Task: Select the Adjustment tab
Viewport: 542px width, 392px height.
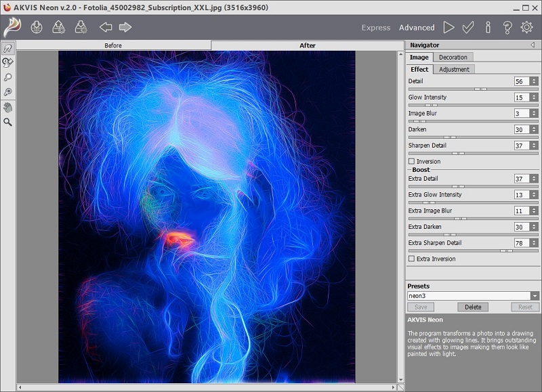Action: click(454, 70)
